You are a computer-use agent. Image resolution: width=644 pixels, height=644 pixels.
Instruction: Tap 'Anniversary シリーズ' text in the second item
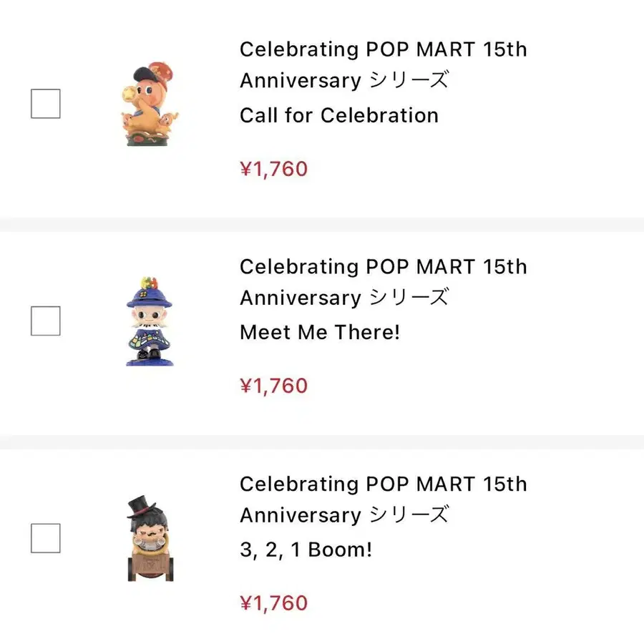(344, 297)
